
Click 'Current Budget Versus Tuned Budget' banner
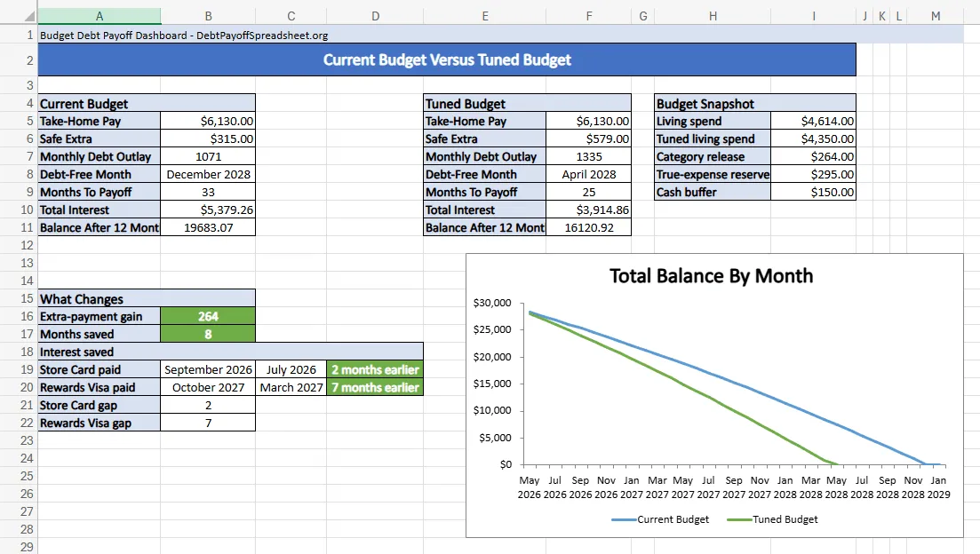447,60
